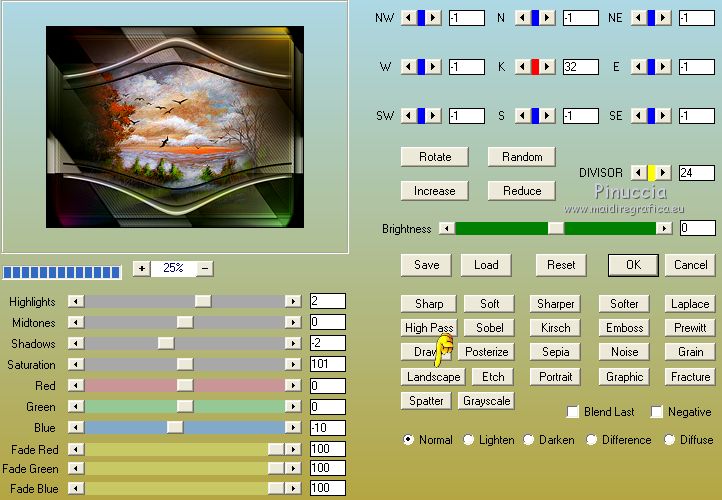Click the Reduce button

click(522, 191)
